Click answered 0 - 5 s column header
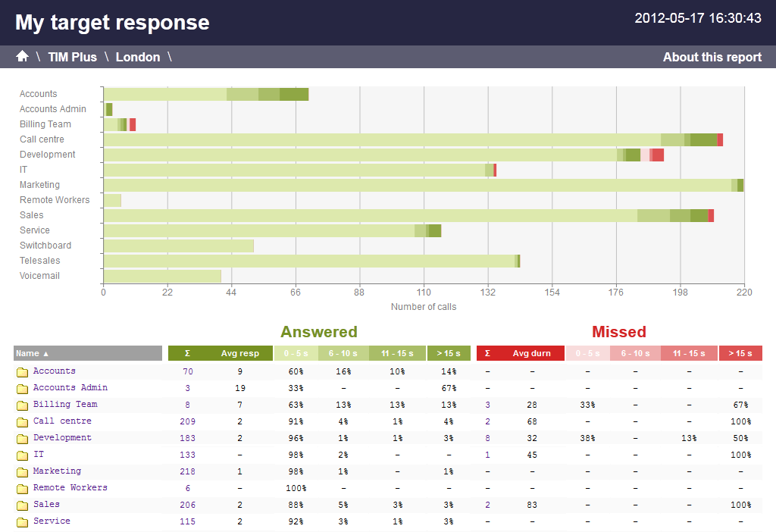The height and width of the screenshot is (532, 776). point(296,353)
